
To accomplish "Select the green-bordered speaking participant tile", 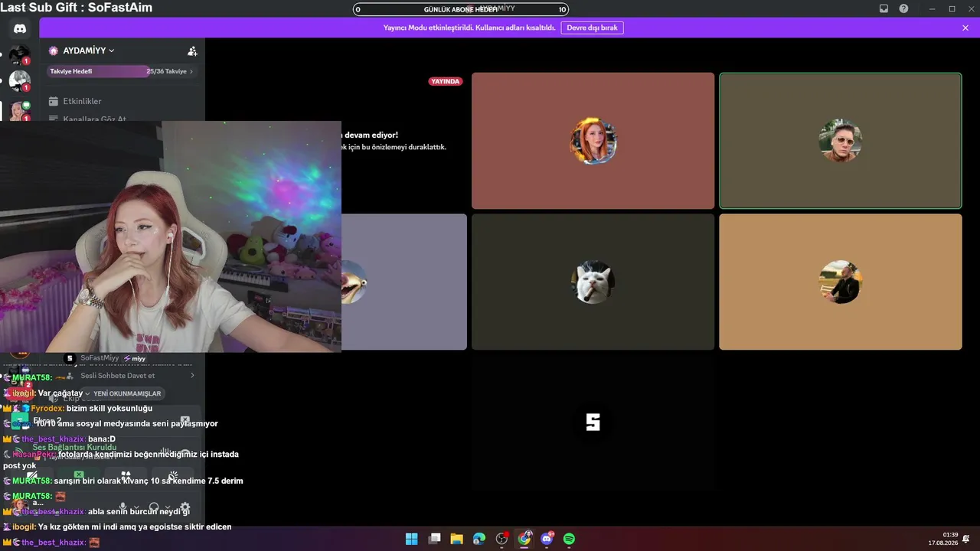I will tap(840, 141).
